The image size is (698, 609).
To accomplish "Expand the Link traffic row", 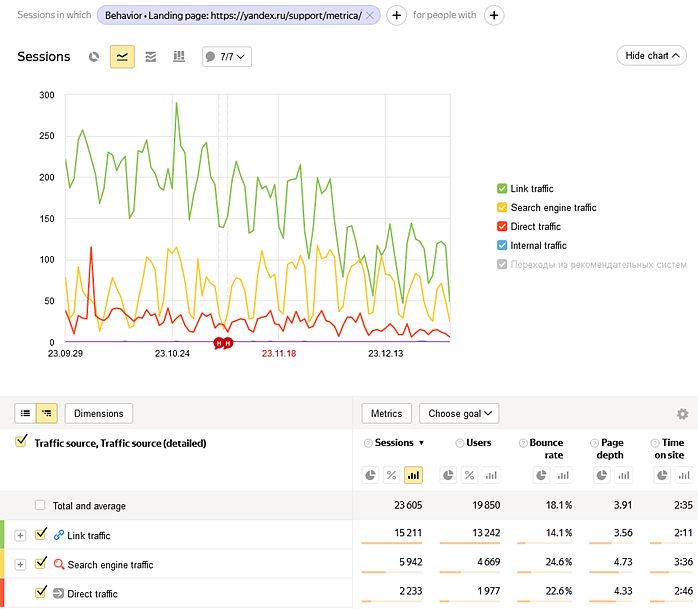I will click(20, 536).
